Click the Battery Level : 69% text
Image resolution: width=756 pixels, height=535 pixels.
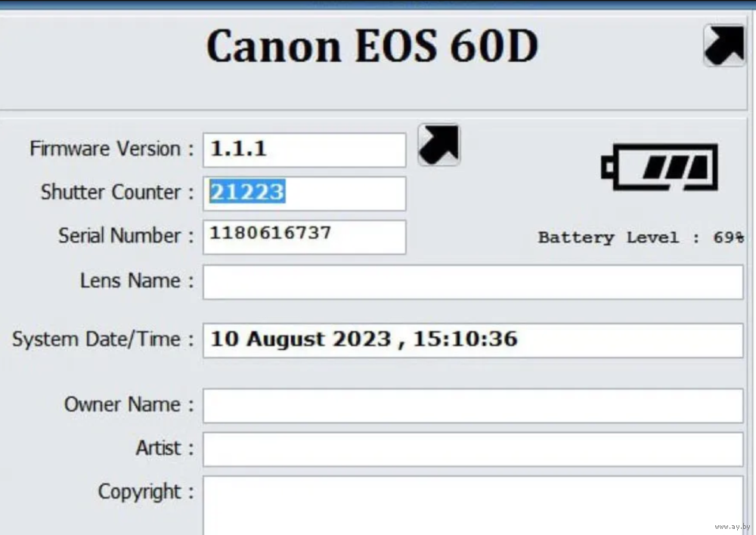click(641, 237)
